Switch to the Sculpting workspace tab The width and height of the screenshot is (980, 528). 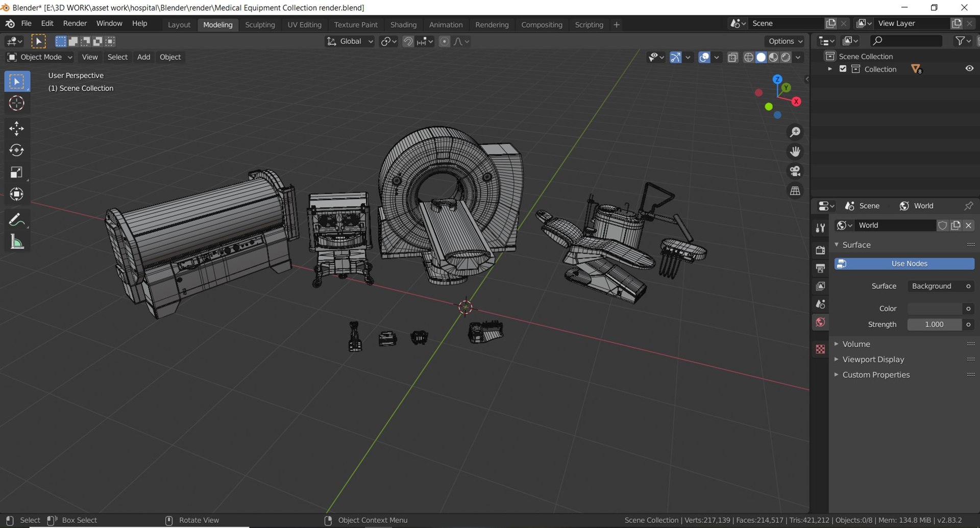click(x=260, y=24)
